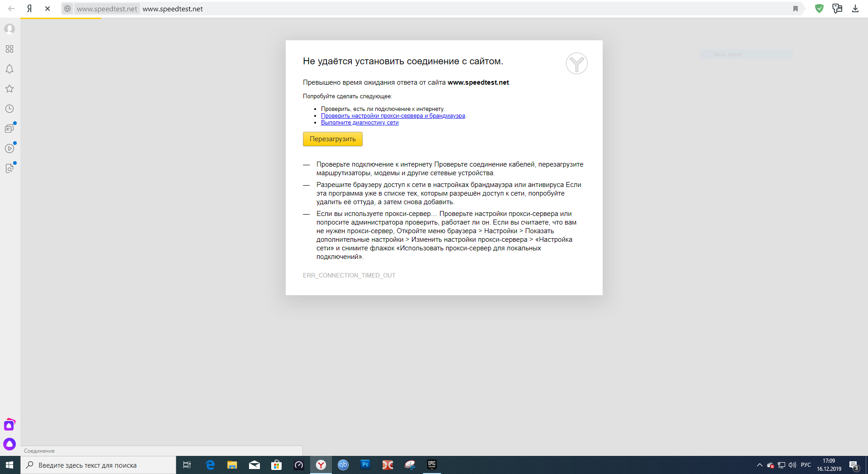
Task: Open the document search icon in sidebar
Action: (10, 168)
